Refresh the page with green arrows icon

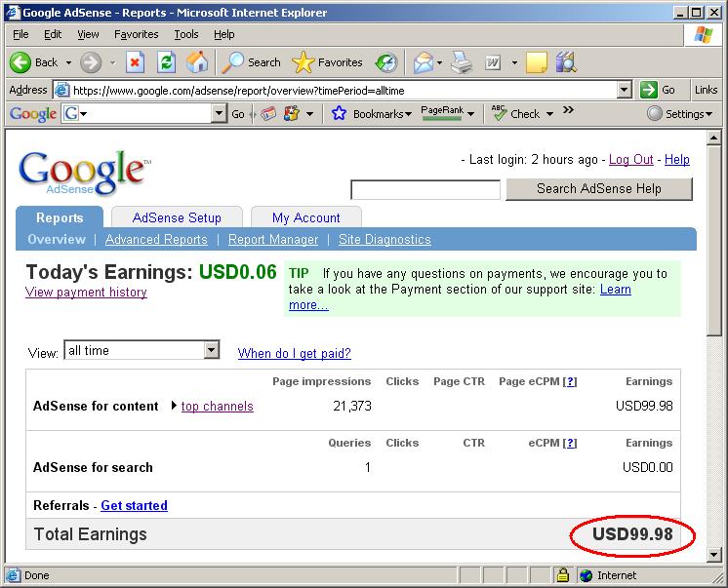click(166, 62)
